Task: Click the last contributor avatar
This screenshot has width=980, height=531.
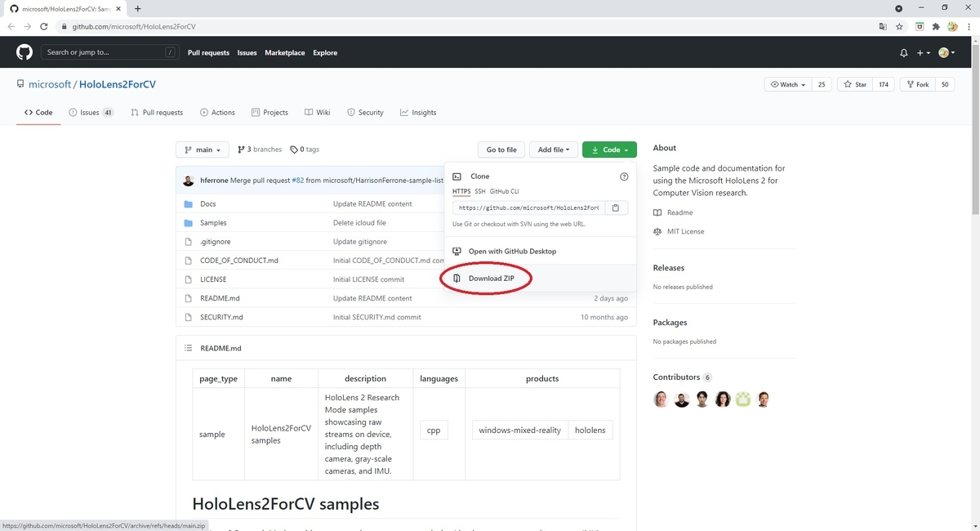Action: [x=763, y=399]
